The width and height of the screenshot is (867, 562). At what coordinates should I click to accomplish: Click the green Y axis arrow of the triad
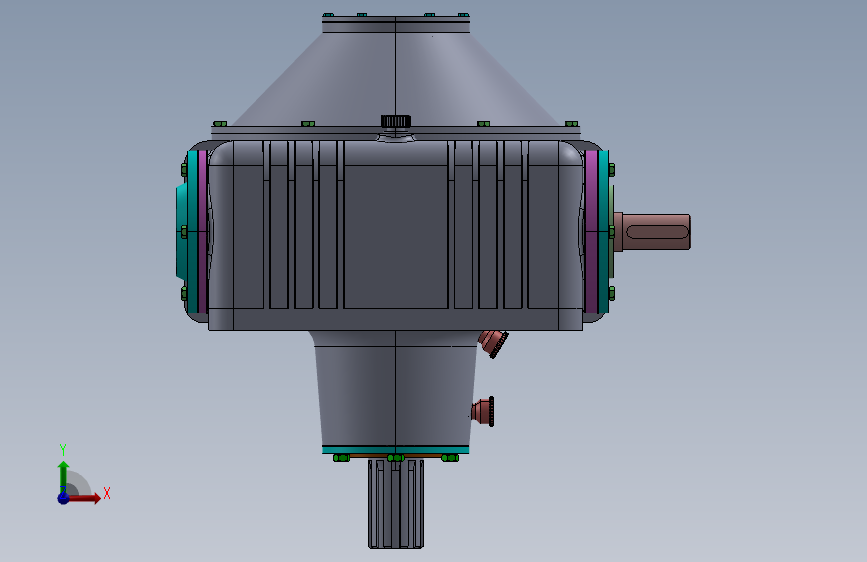click(64, 477)
